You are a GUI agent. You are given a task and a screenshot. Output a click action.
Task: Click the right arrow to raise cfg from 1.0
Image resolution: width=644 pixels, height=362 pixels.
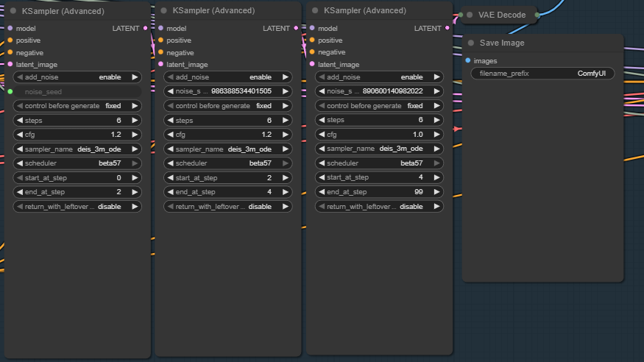tap(436, 134)
